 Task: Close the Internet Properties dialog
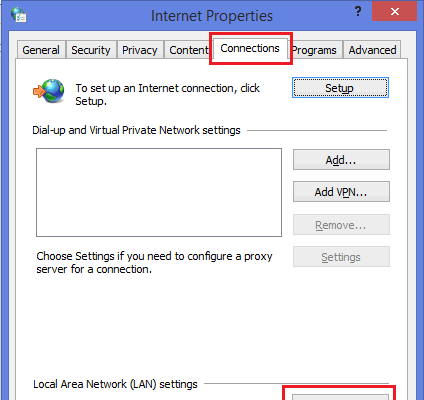(x=395, y=12)
